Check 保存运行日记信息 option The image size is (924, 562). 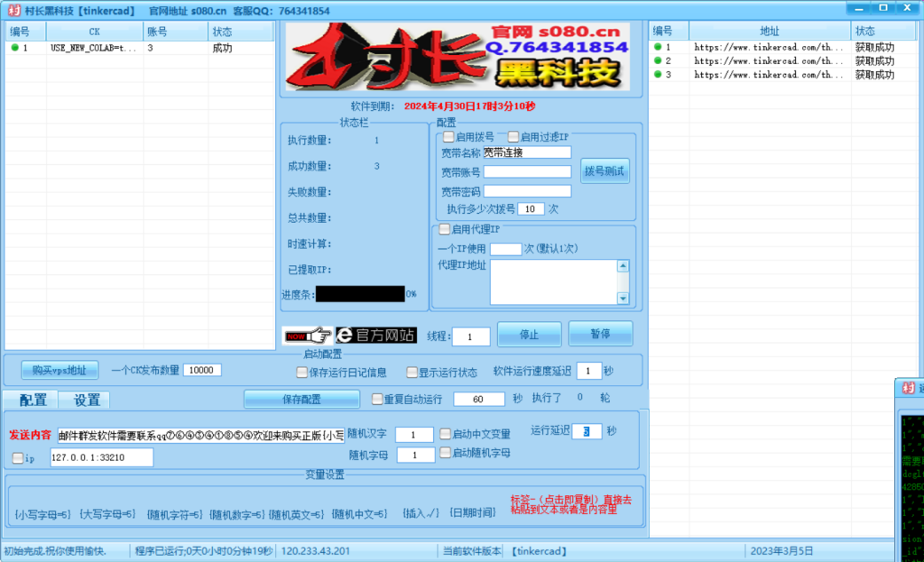coord(302,372)
